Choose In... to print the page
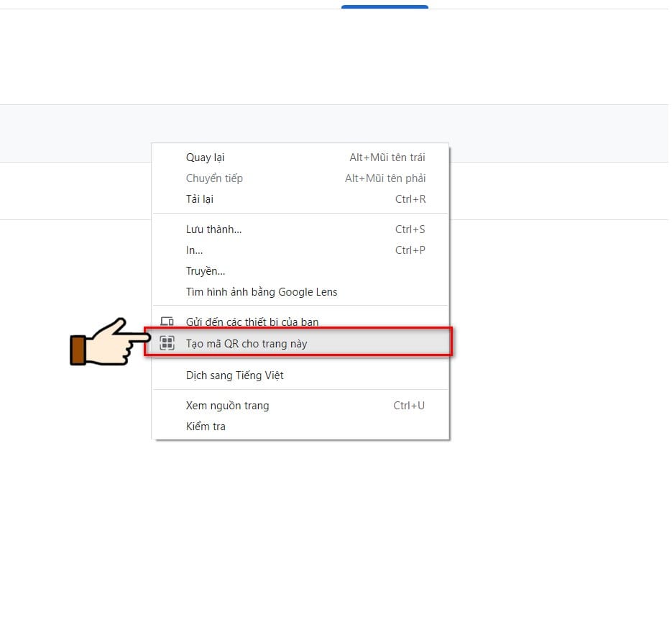This screenshot has height=638, width=672. click(x=300, y=250)
